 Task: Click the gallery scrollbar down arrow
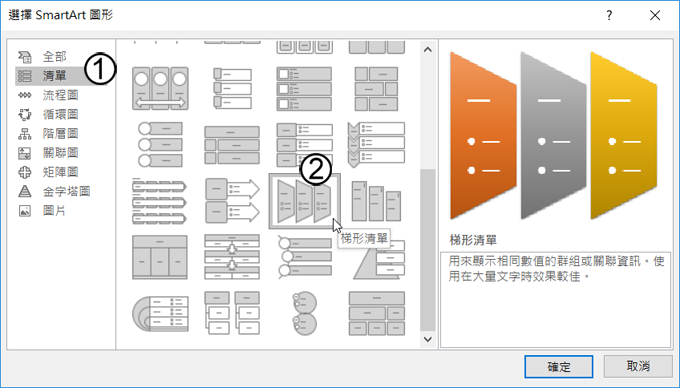(428, 339)
